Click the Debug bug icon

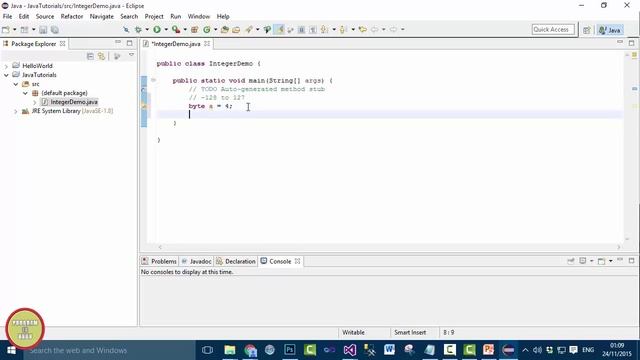pyautogui.click(x=138, y=30)
